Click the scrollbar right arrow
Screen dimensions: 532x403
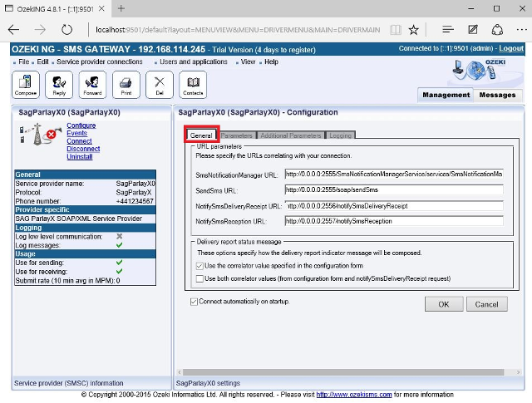coord(519,372)
